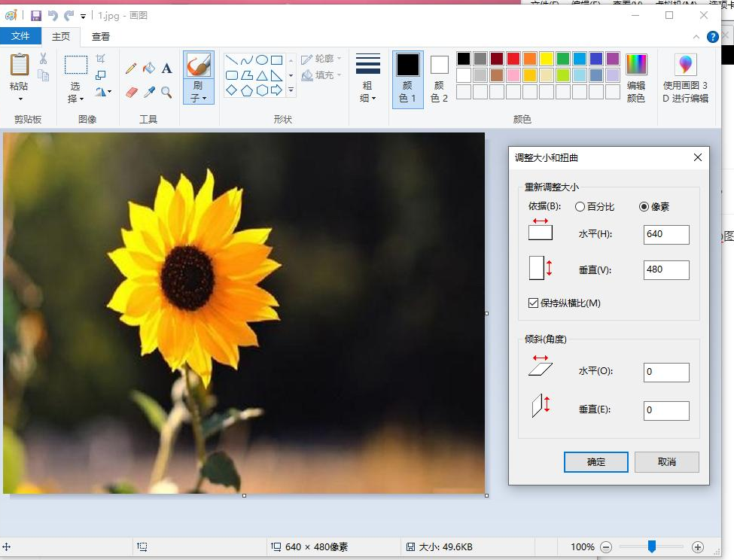This screenshot has height=560, width=734.
Task: Click the 垂直(E) skew input field
Action: tap(666, 411)
